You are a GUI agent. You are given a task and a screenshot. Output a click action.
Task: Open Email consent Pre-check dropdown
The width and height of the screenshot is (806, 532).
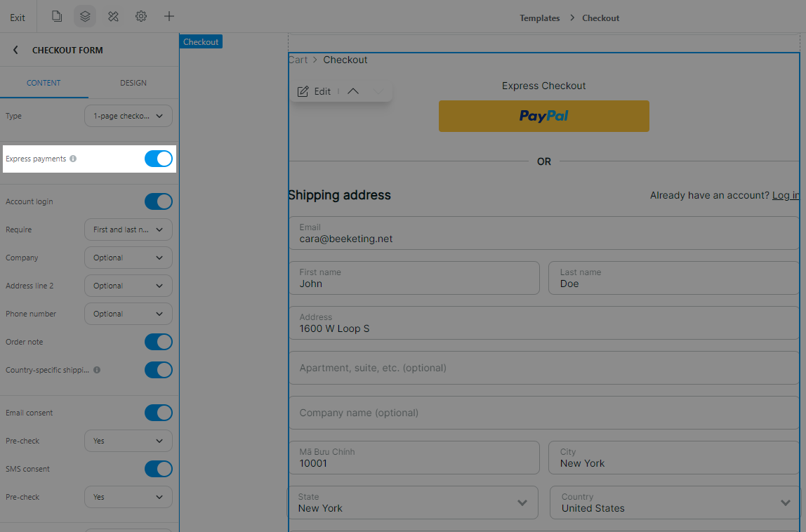coord(128,441)
